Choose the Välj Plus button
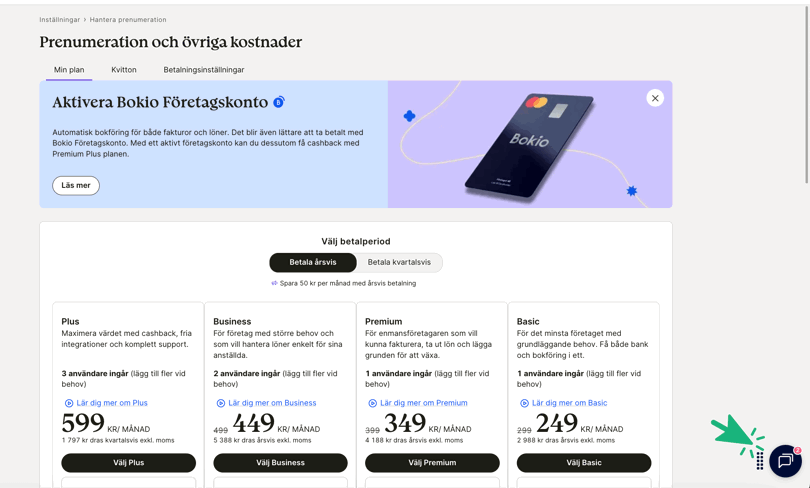Screen dimensions: 810x488 pyautogui.click(x=129, y=463)
